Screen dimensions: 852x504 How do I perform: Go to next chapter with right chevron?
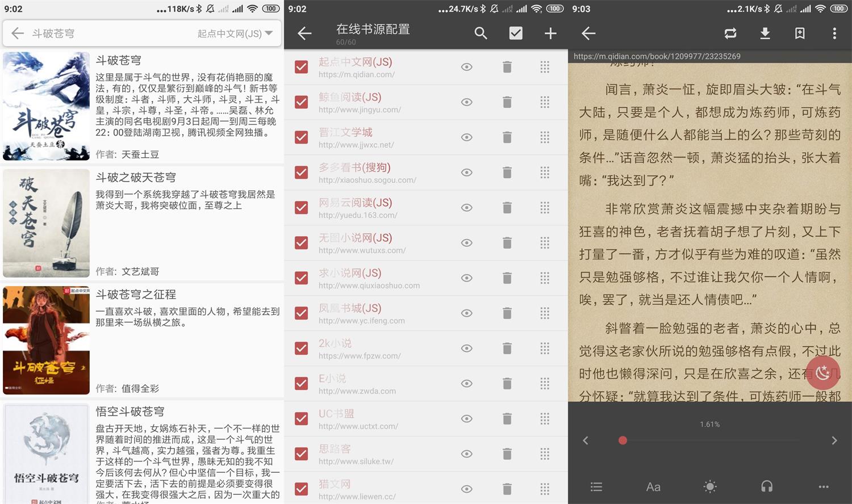click(x=834, y=440)
